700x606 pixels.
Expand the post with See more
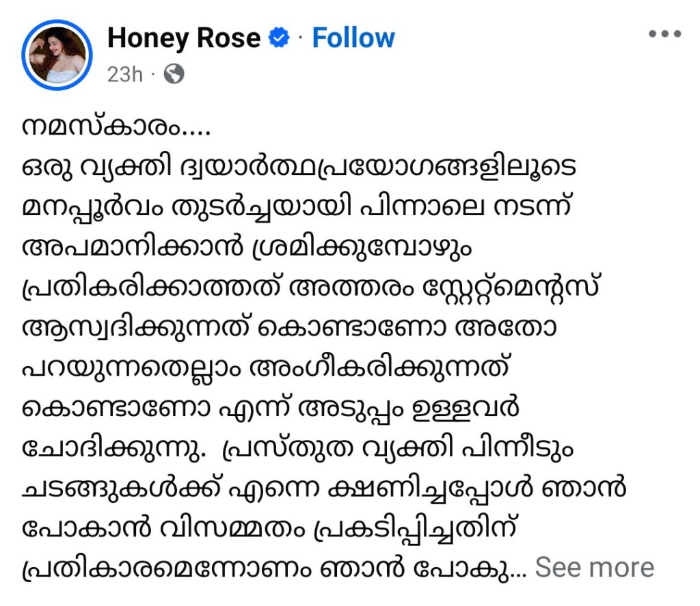coord(594,568)
